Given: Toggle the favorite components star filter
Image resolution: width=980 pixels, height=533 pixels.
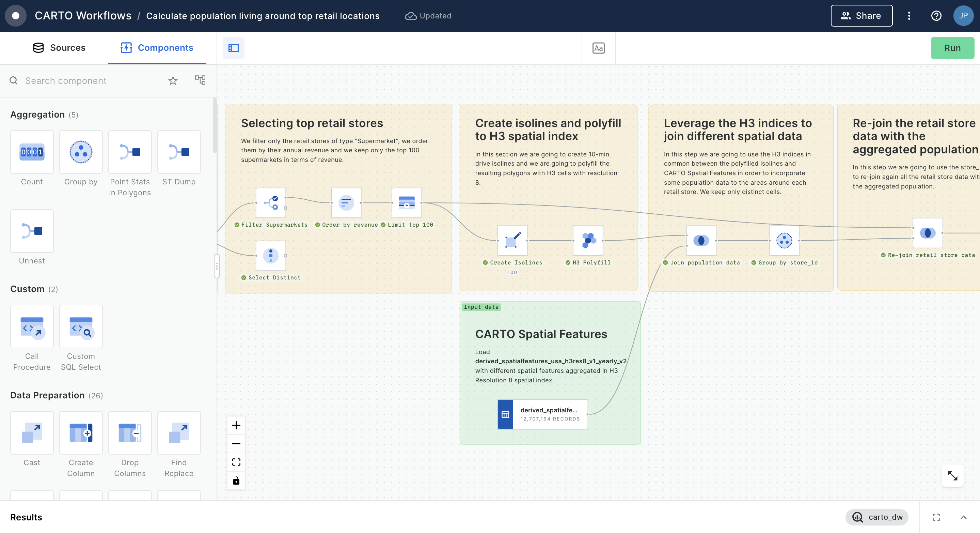Looking at the screenshot, I should click(x=173, y=81).
